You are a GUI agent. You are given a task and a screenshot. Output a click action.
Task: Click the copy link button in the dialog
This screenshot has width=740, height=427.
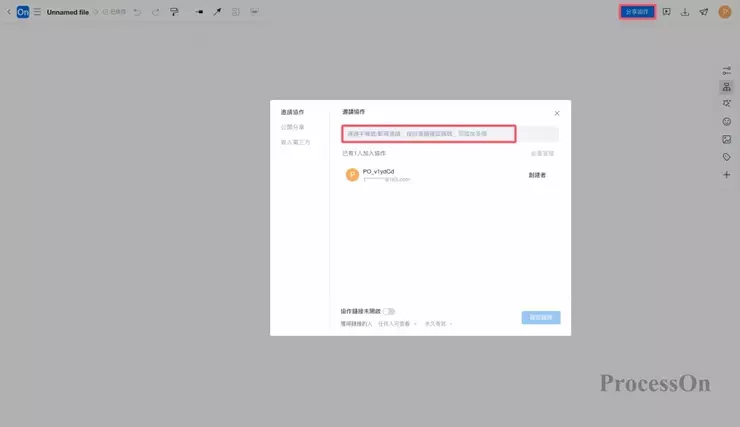pyautogui.click(x=540, y=317)
